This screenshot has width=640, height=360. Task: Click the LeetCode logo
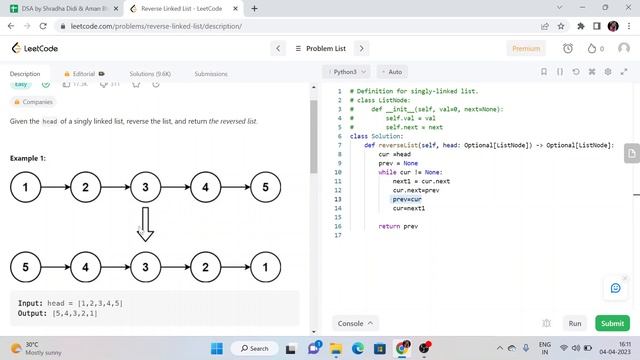point(35,48)
